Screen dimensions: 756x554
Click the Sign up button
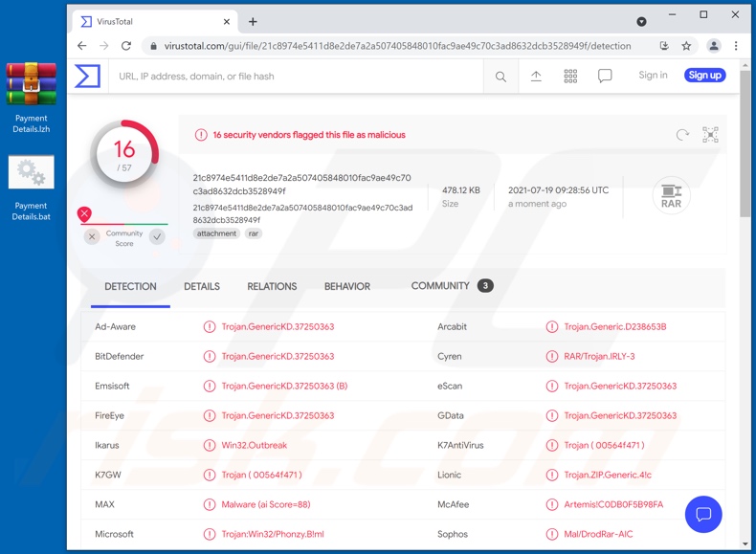point(704,76)
